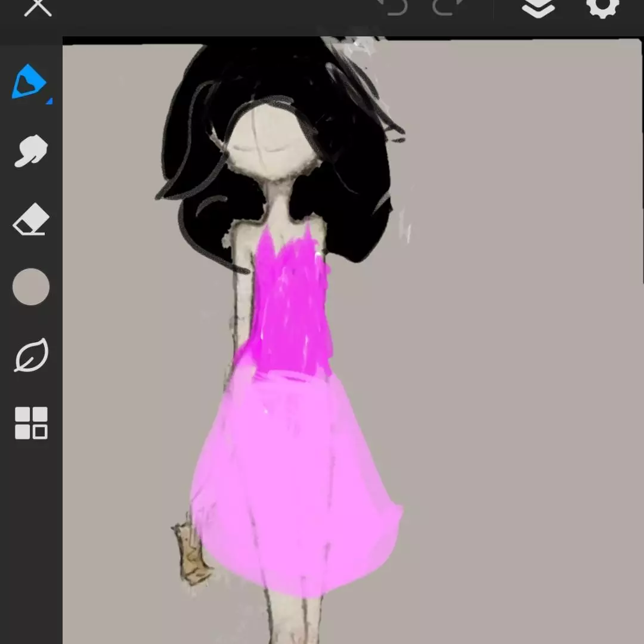
Task: Select the Smudge finger tool
Action: click(30, 151)
